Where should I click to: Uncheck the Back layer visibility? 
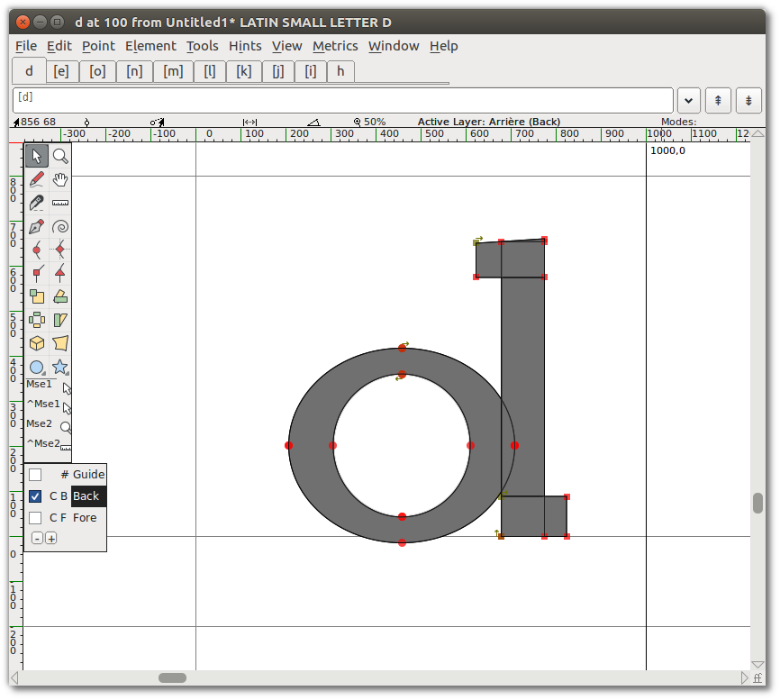click(x=34, y=495)
